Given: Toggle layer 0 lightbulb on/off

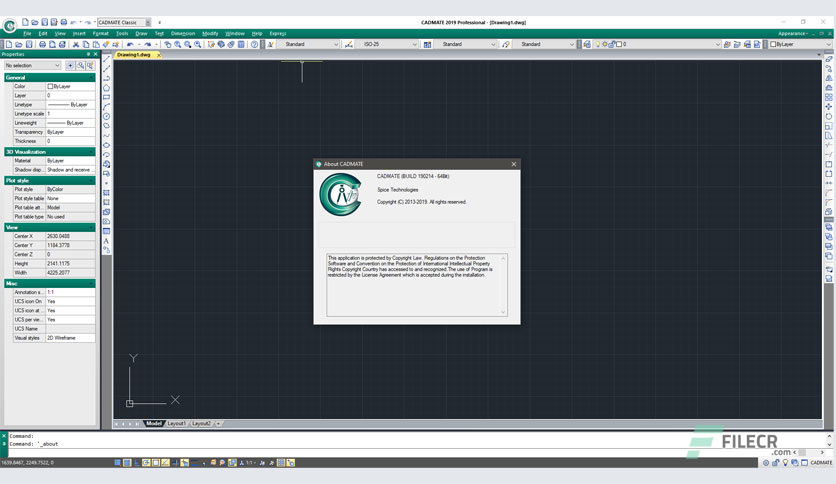Looking at the screenshot, I should click(x=598, y=44).
